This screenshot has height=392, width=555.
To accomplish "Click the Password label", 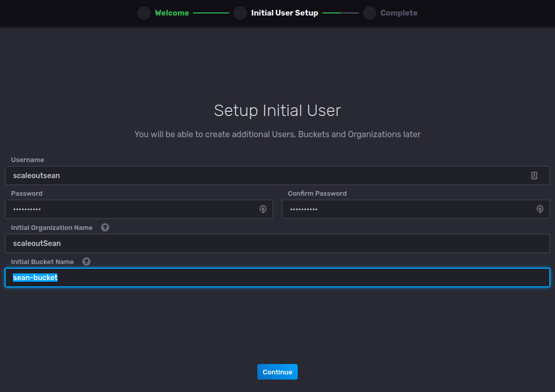I will point(26,193).
